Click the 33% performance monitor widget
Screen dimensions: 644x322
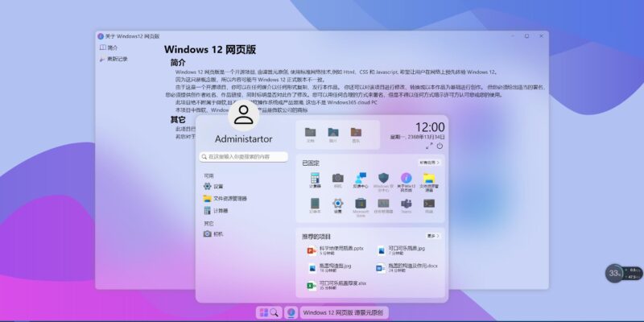pos(615,273)
